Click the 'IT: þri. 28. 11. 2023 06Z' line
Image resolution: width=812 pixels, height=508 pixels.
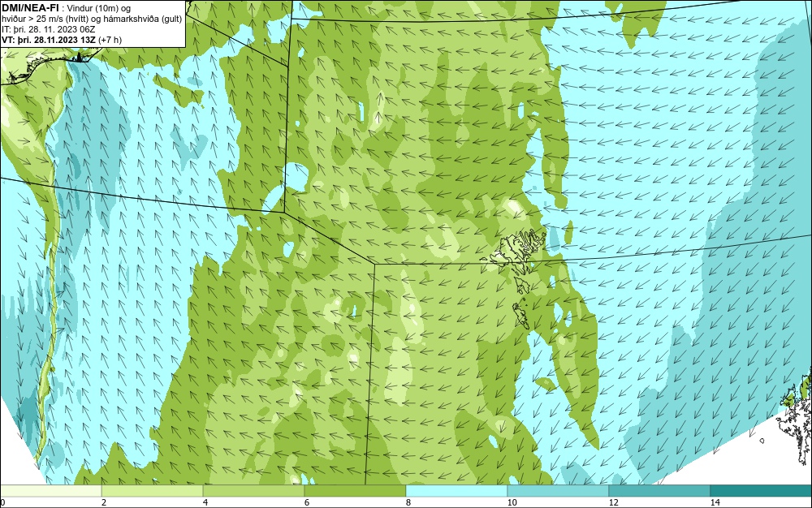click(49, 29)
